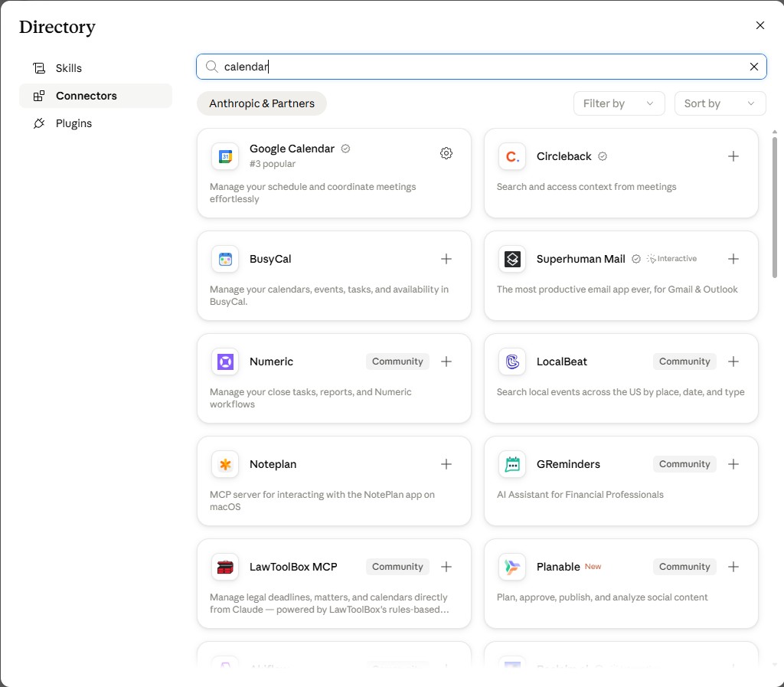Viewport: 784px width, 687px height.
Task: Click the Community badge on Numeric
Action: point(397,361)
